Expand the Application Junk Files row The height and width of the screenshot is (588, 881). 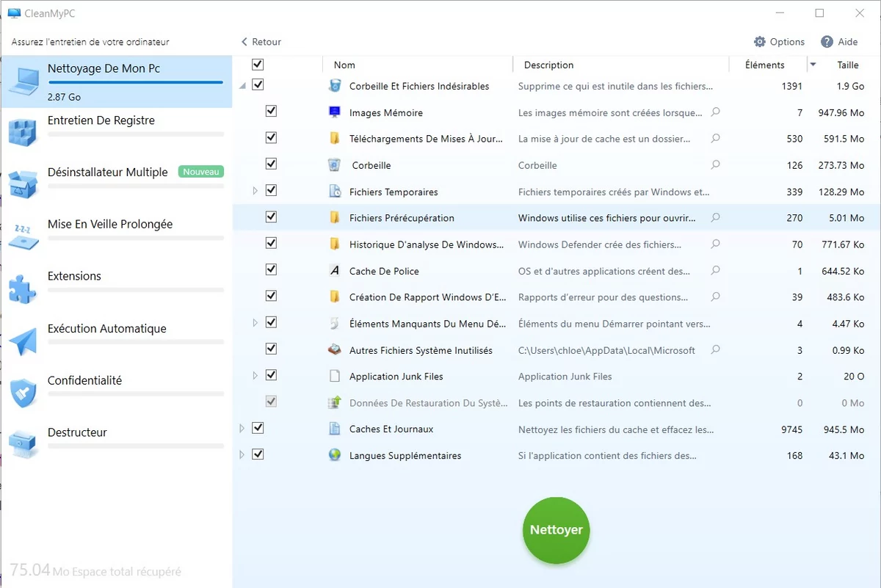click(255, 376)
